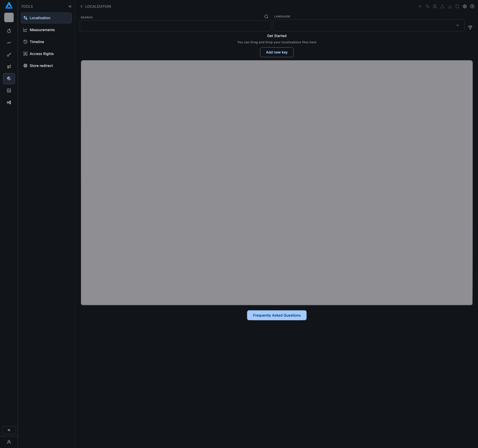Open the help question mark icon
The width and height of the screenshot is (478, 448).
point(472,6)
